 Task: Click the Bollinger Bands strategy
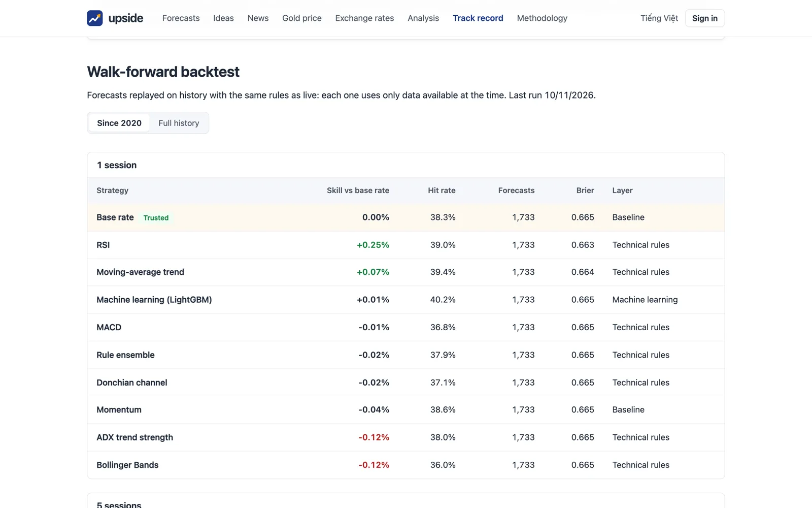(x=127, y=465)
